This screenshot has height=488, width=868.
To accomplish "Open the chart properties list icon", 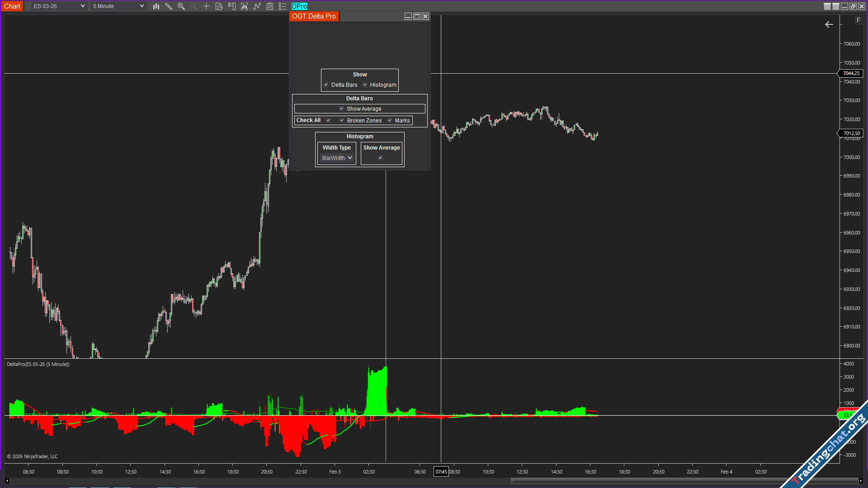I will tap(283, 6).
